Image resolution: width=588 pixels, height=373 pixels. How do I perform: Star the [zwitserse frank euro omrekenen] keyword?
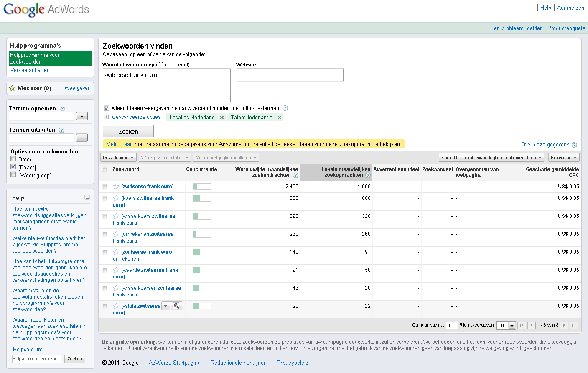[x=116, y=252]
